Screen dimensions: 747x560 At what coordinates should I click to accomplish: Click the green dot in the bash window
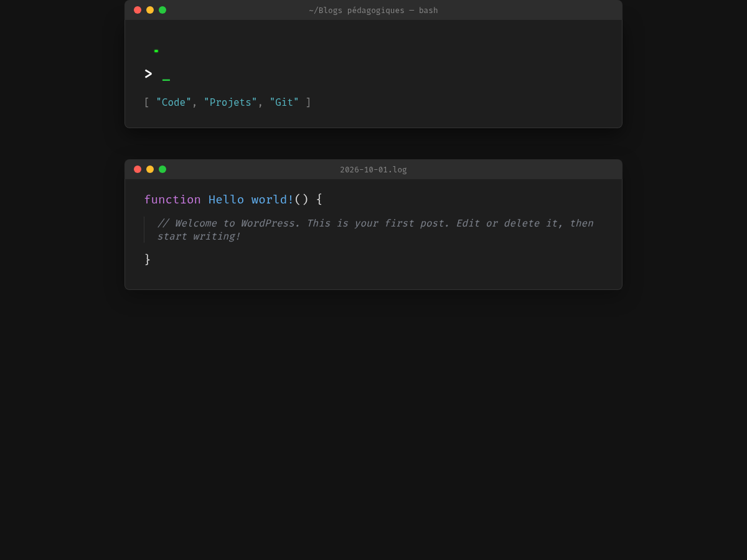(x=162, y=10)
